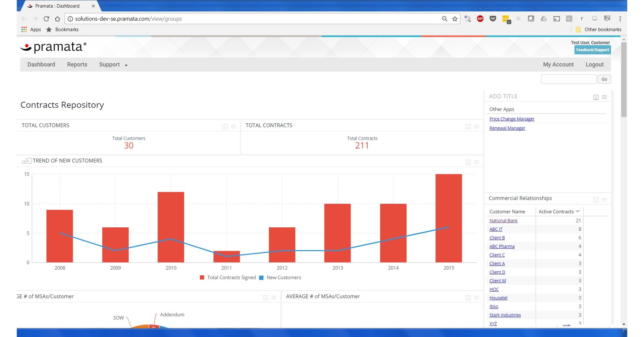Toggle the New Customers series in the legend
The image size is (644, 337).
click(284, 277)
